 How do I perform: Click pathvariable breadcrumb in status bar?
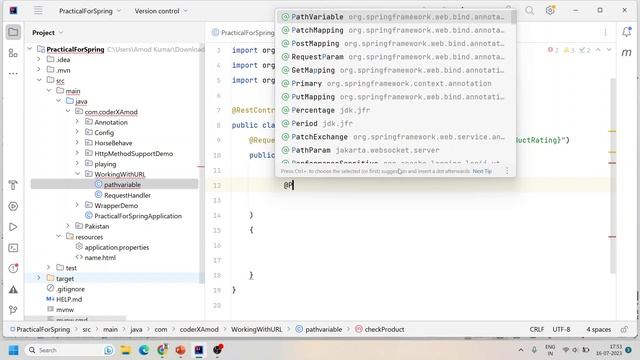[319, 329]
